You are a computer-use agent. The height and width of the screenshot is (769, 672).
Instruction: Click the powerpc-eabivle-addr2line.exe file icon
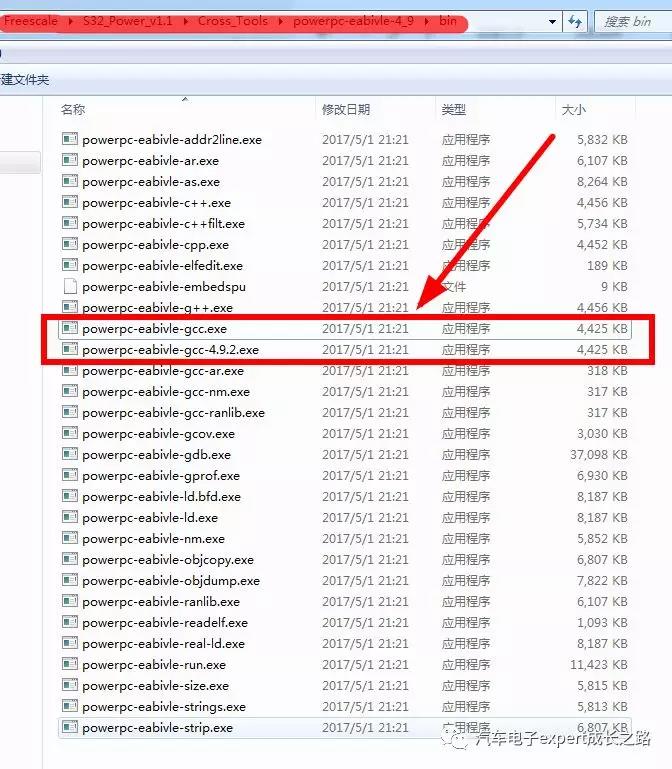[69, 140]
